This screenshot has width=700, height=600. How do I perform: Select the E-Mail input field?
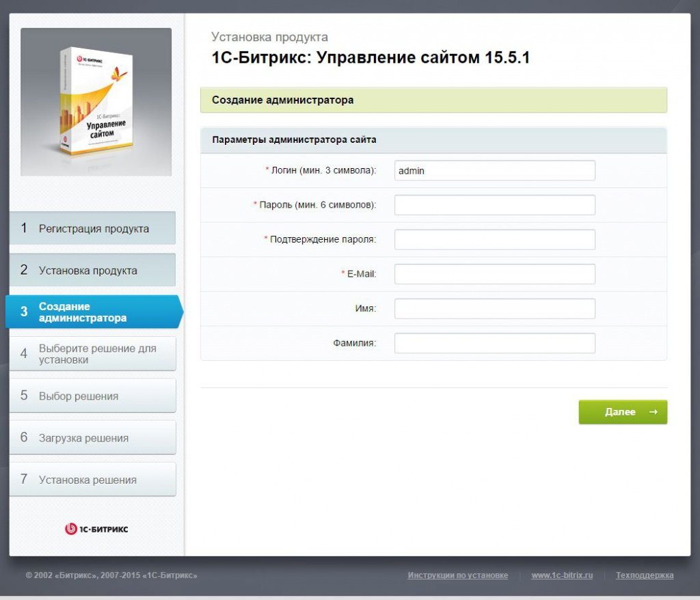(495, 274)
